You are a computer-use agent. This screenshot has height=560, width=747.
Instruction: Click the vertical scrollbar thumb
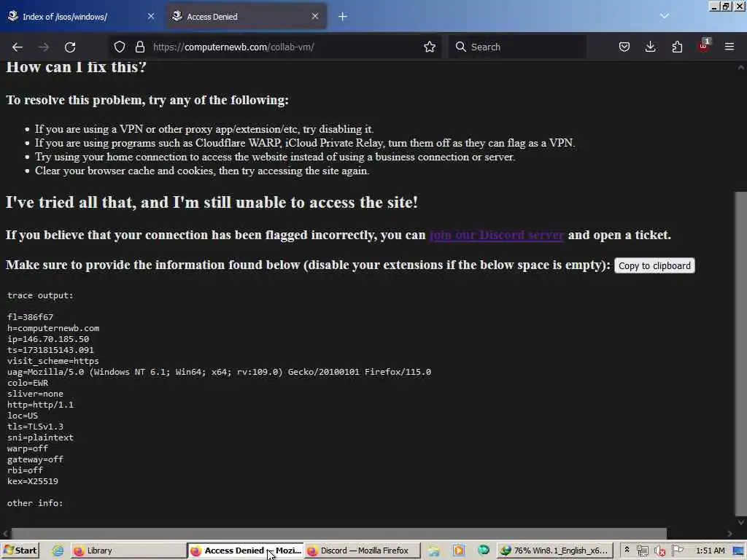[x=741, y=354]
